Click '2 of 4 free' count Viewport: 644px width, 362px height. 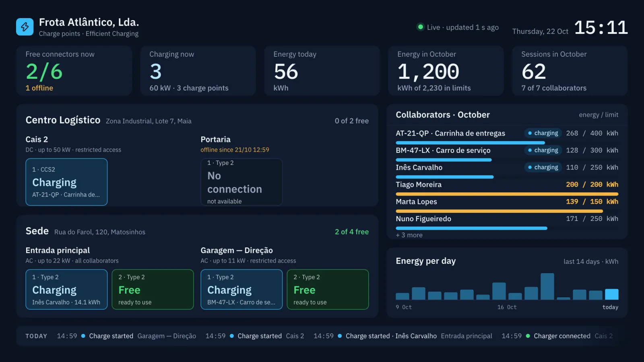click(352, 232)
